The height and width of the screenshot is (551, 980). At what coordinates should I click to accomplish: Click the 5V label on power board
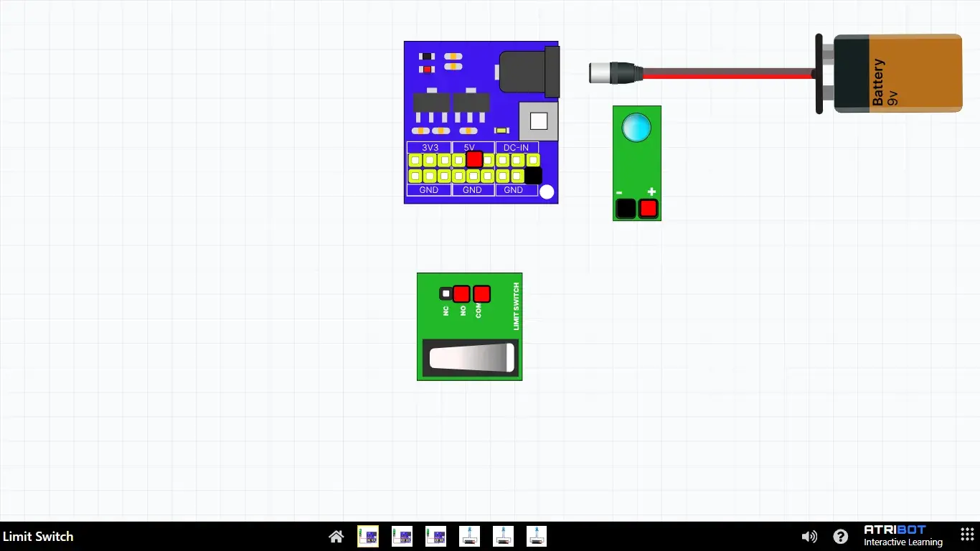point(469,147)
